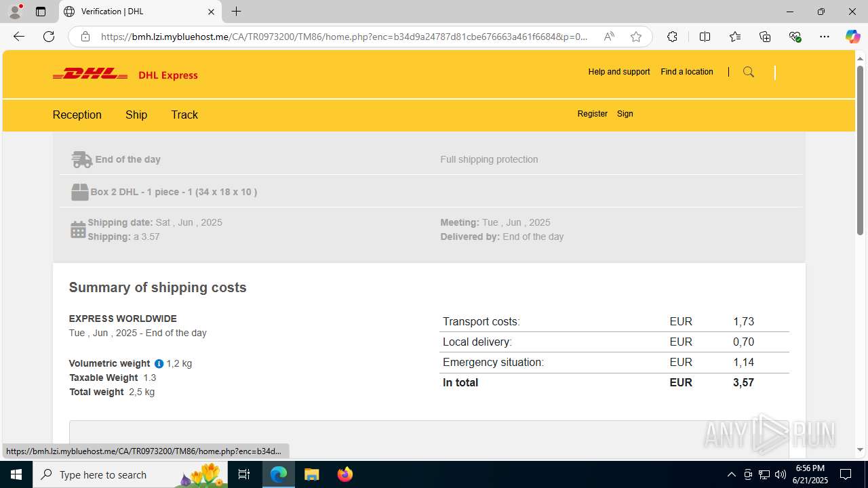Screen dimensions: 868x488
Task: Open File Explorer on taskbar
Action: [311, 474]
